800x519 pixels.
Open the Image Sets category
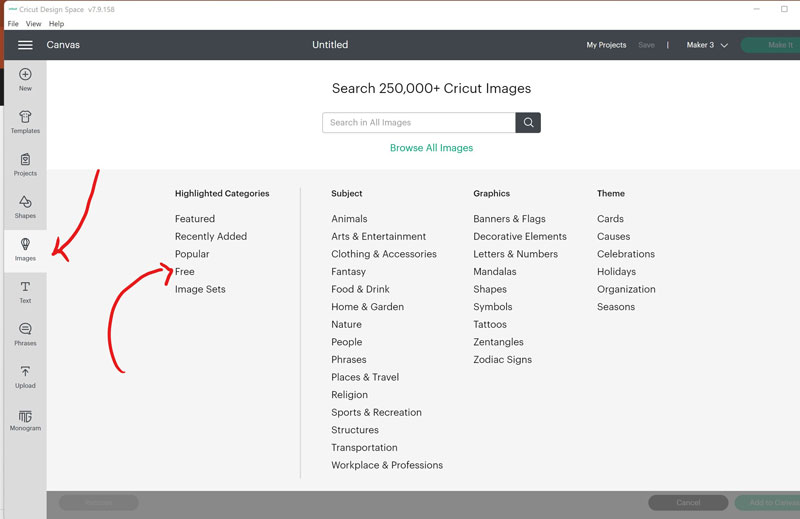click(200, 289)
